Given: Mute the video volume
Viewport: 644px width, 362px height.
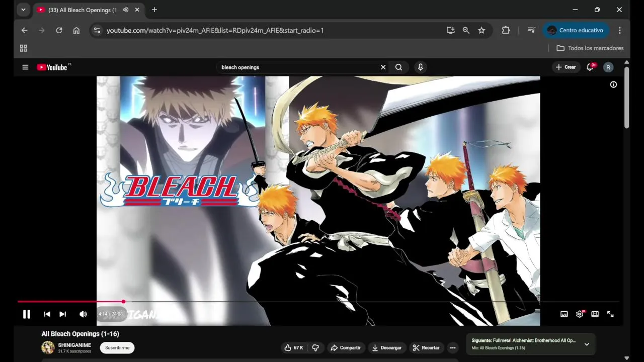Looking at the screenshot, I should [83, 314].
